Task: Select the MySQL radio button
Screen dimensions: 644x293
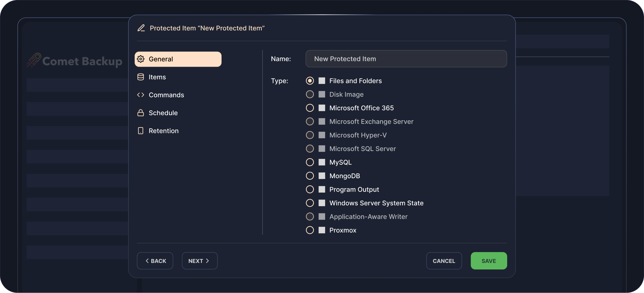Action: (310, 162)
